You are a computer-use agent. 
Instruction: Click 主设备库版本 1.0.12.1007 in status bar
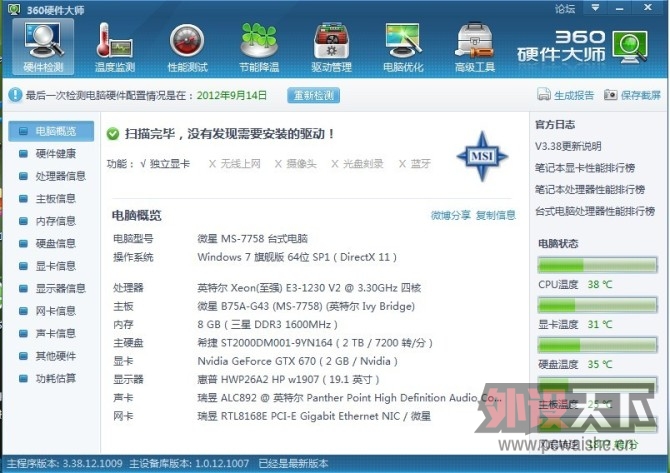tap(189, 464)
